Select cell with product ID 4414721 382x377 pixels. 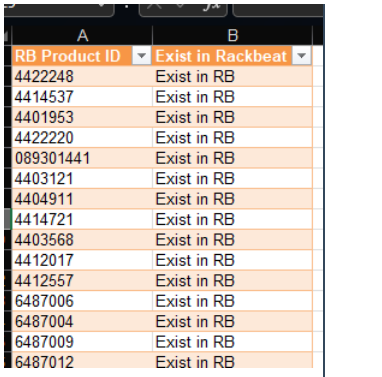coord(82,219)
